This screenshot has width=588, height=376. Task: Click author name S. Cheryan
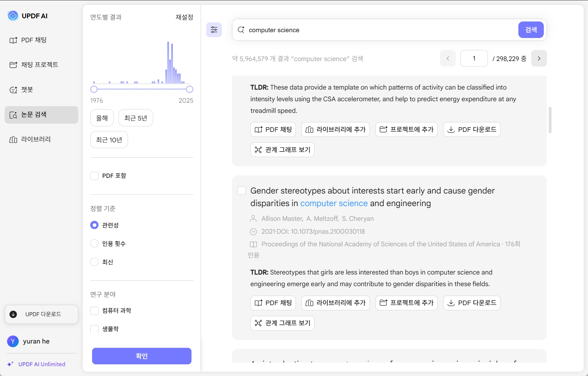tap(358, 219)
